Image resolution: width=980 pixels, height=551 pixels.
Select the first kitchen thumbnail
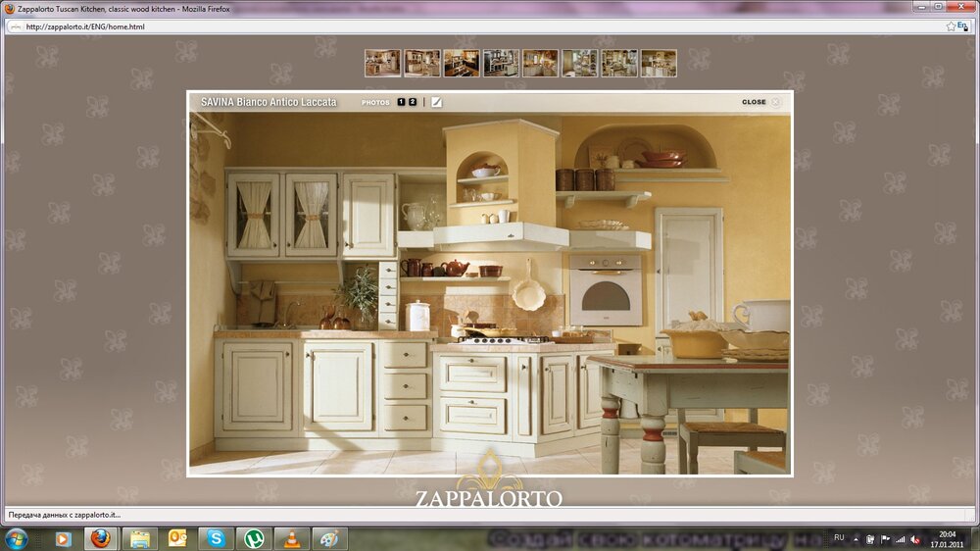point(382,63)
